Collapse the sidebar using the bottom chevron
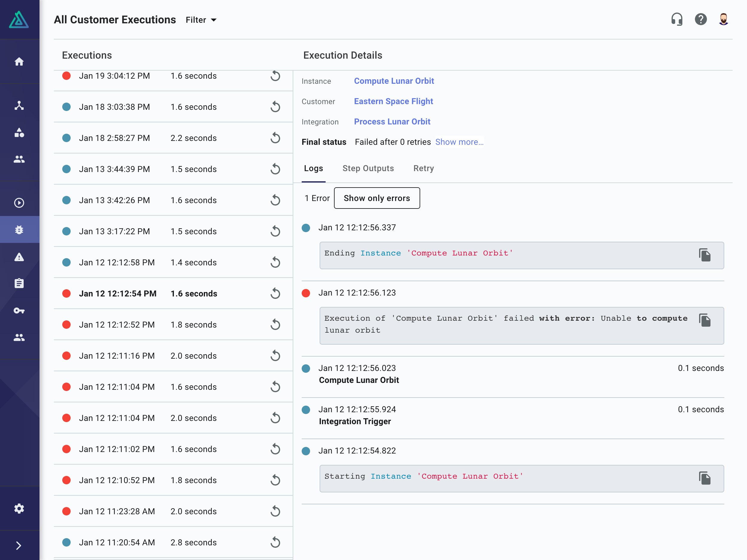 coord(19,545)
